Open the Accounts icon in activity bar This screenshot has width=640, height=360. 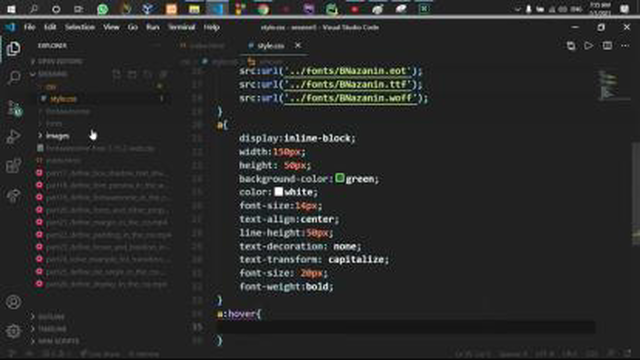pyautogui.click(x=13, y=302)
